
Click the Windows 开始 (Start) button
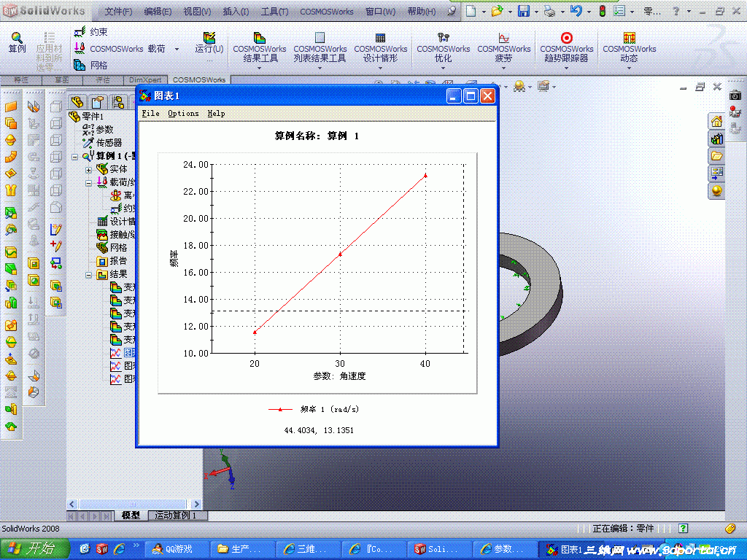coord(34,549)
